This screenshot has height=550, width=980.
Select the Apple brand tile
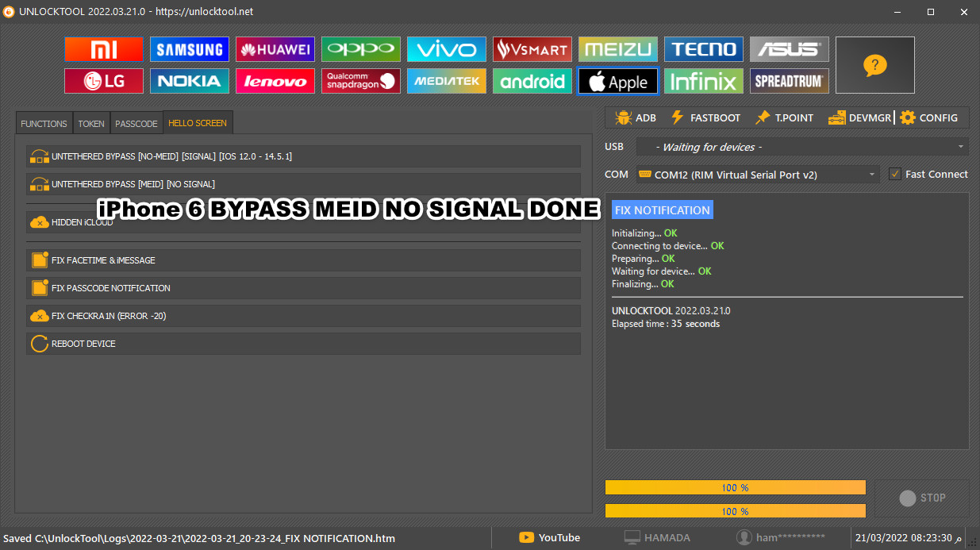coord(618,81)
